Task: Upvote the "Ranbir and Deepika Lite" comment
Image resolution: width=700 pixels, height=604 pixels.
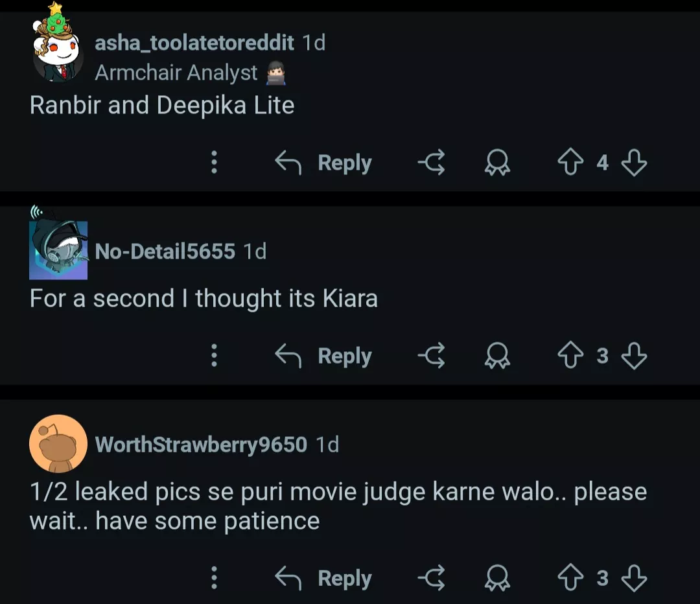Action: click(x=569, y=163)
